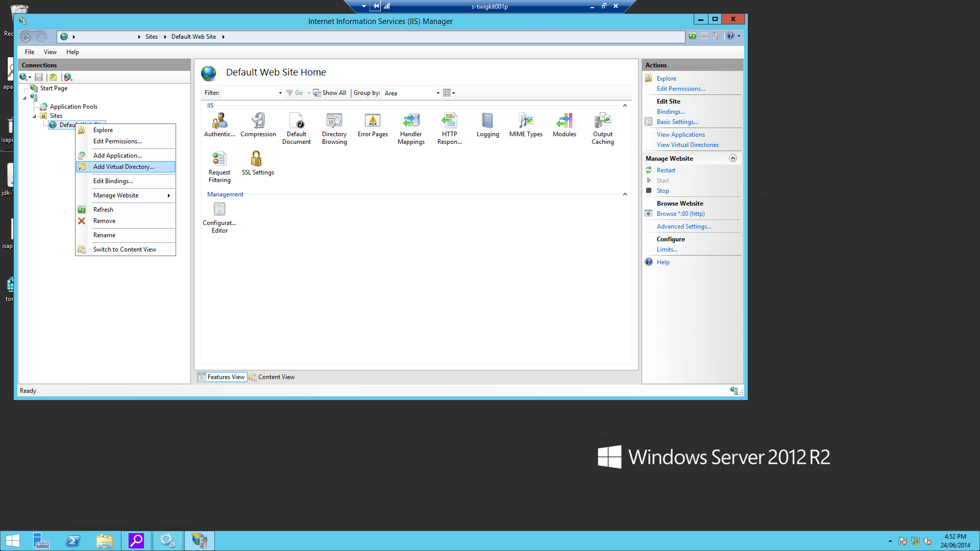Screen dimensions: 980x551
Task: Open the Handler Mappings feature icon
Action: coord(411,128)
